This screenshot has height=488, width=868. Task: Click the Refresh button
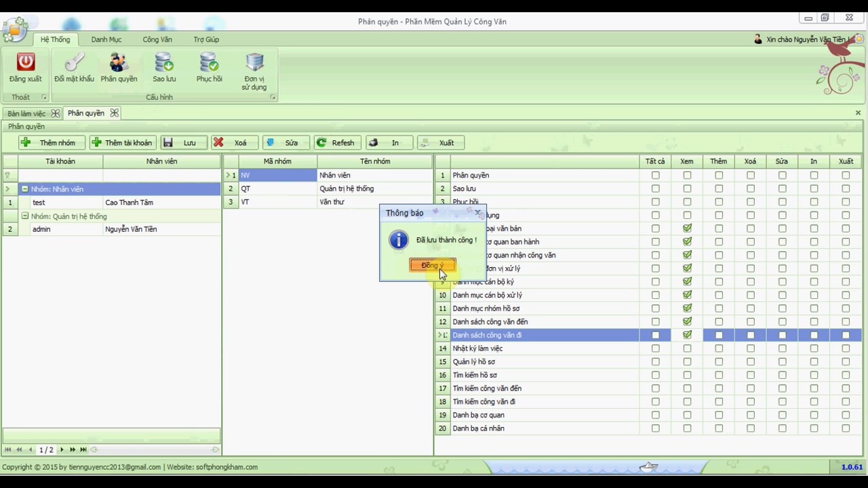click(x=337, y=142)
